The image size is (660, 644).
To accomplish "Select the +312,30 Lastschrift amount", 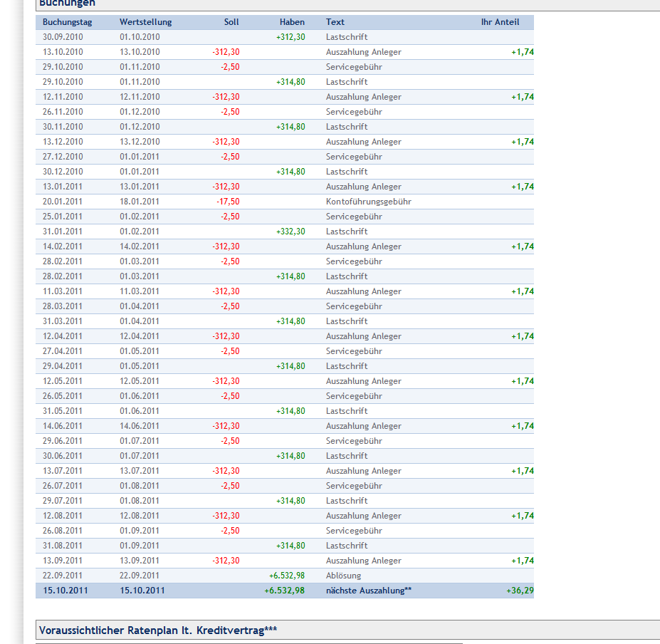I will pos(290,37).
